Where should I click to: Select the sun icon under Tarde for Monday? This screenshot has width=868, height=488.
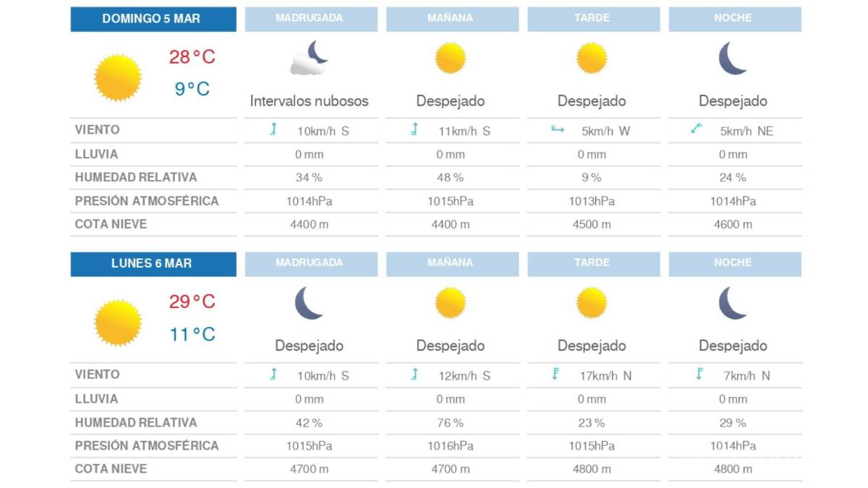tap(592, 302)
